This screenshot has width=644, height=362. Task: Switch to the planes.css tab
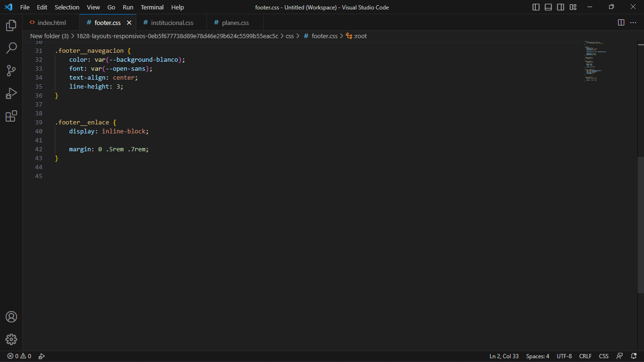(x=235, y=23)
